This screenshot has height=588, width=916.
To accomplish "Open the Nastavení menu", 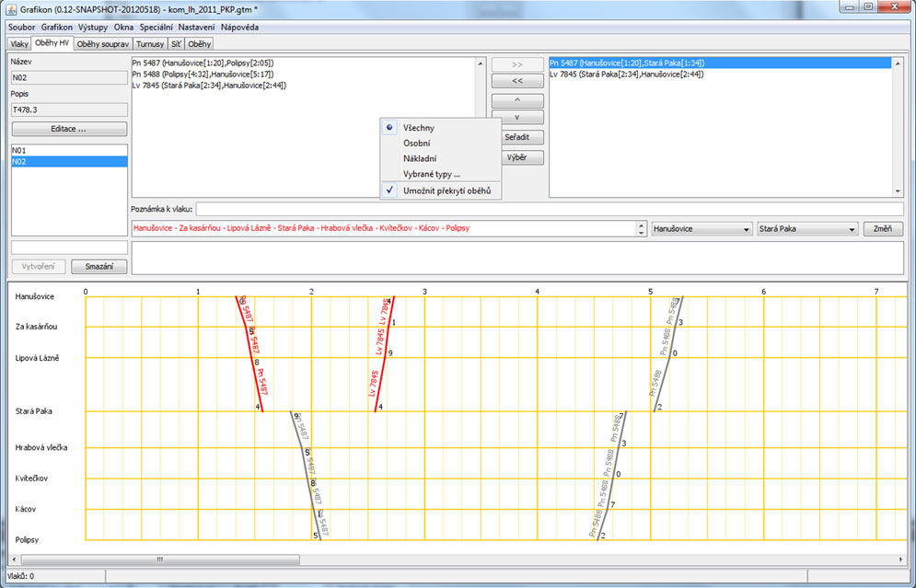I will tap(196, 28).
